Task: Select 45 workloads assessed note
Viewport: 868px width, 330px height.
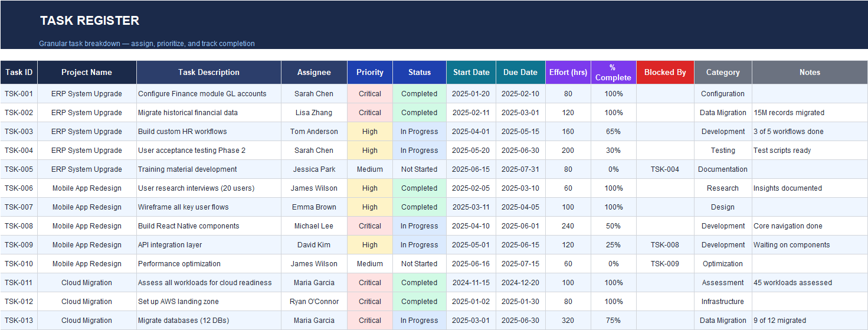Action: click(x=810, y=282)
